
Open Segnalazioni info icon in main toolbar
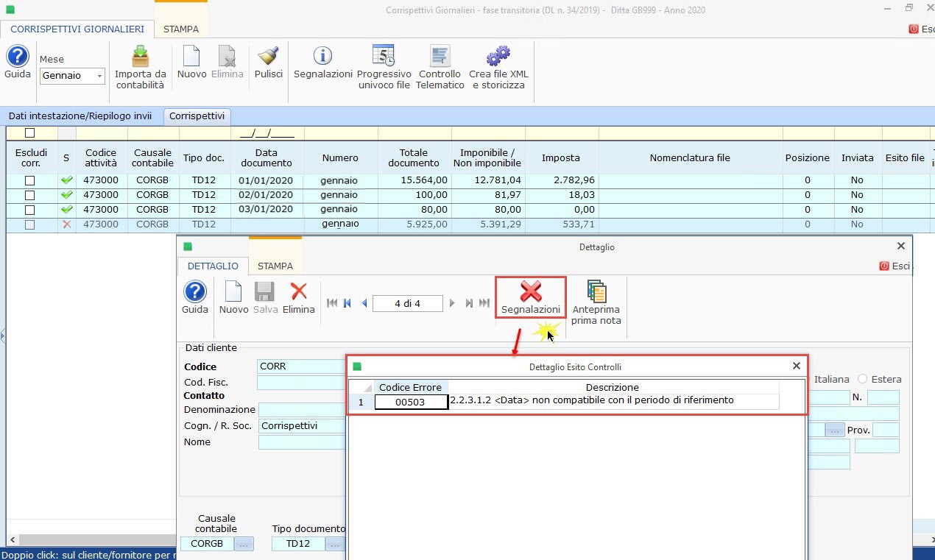click(x=322, y=63)
